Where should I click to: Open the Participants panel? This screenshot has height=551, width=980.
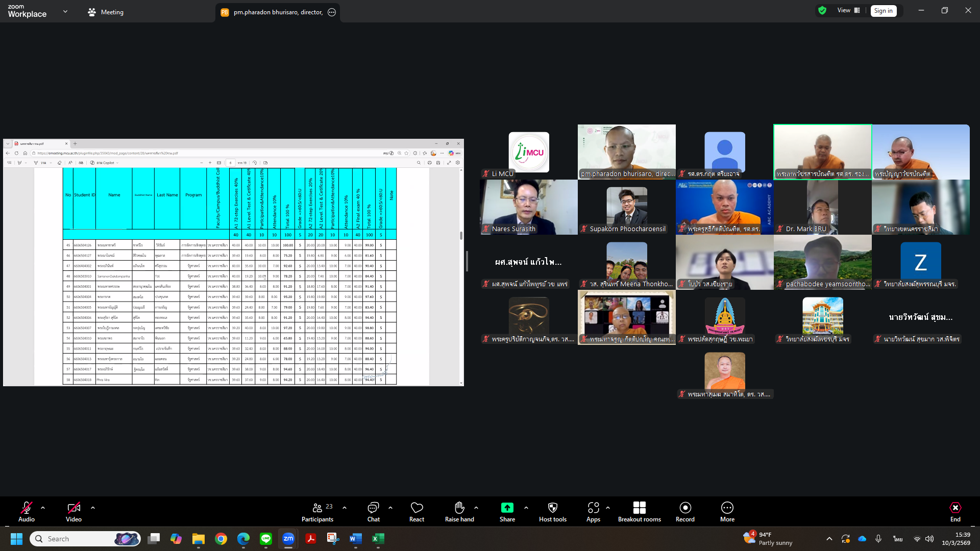tap(317, 512)
